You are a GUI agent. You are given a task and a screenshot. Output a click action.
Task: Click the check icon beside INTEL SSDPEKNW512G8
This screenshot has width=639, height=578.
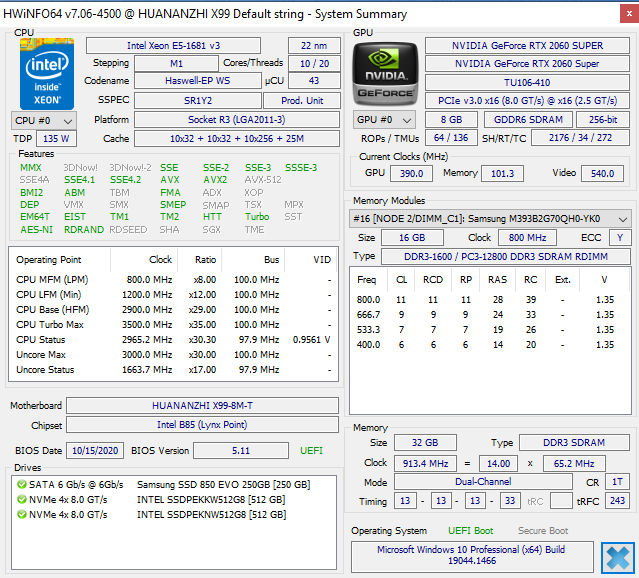(22, 514)
